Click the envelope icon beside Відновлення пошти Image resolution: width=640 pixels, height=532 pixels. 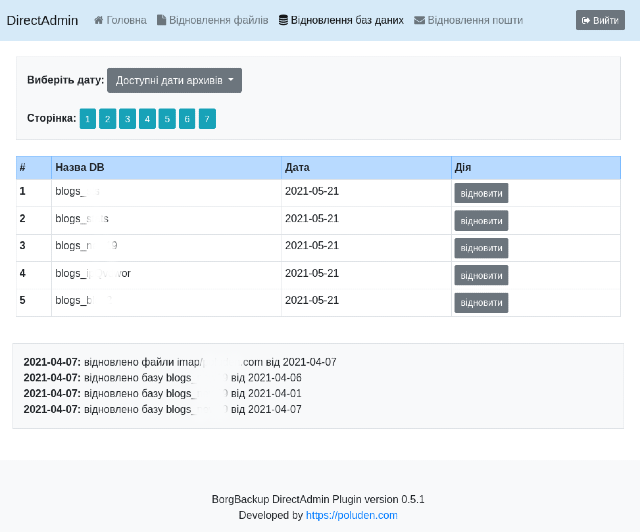pyautogui.click(x=419, y=20)
